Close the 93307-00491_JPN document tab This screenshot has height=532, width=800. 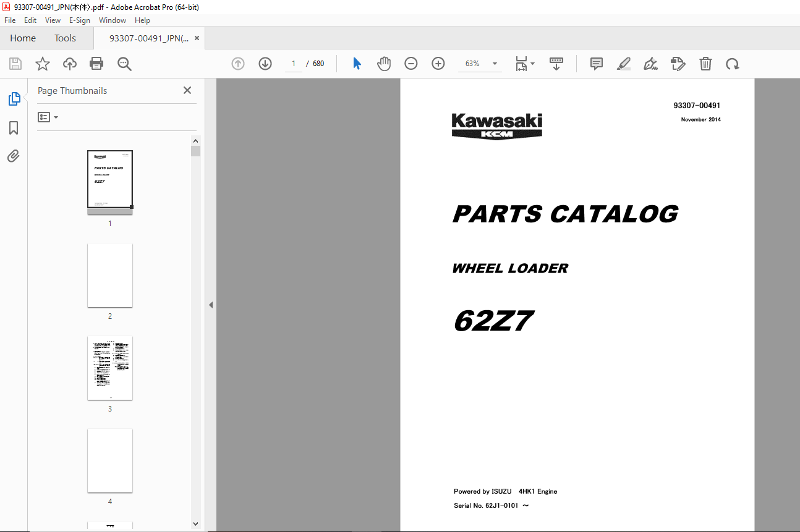click(x=197, y=38)
